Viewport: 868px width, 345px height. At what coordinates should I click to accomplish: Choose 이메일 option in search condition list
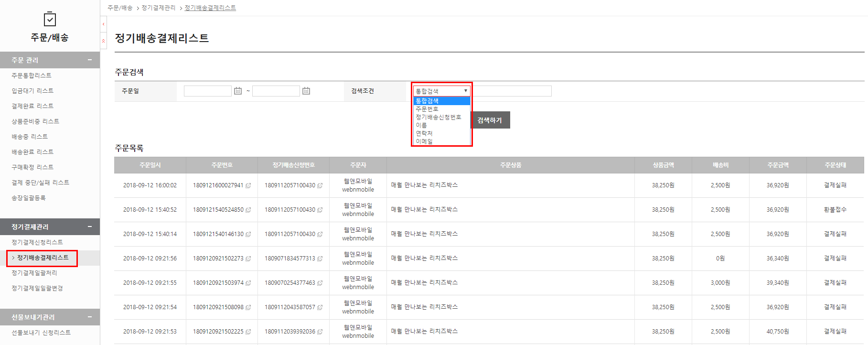[424, 141]
